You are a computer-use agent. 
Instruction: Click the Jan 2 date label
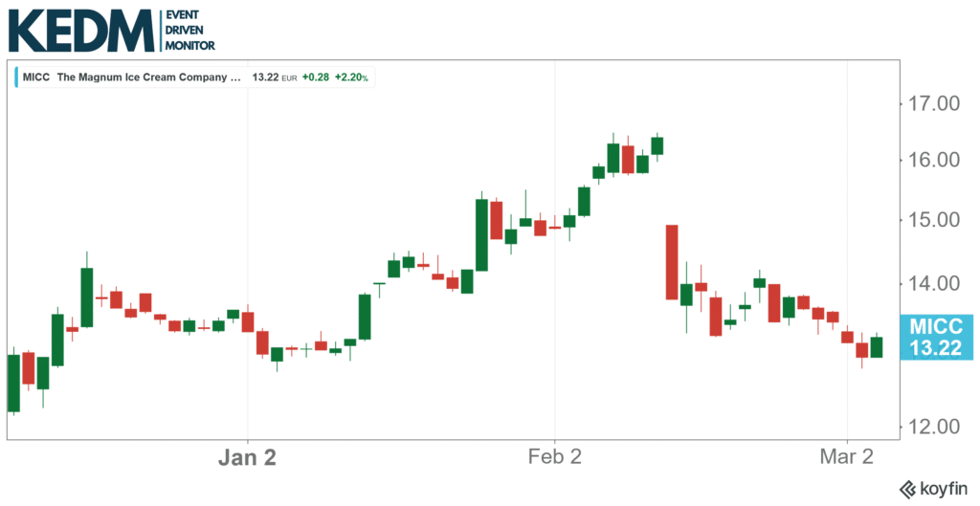pyautogui.click(x=247, y=457)
